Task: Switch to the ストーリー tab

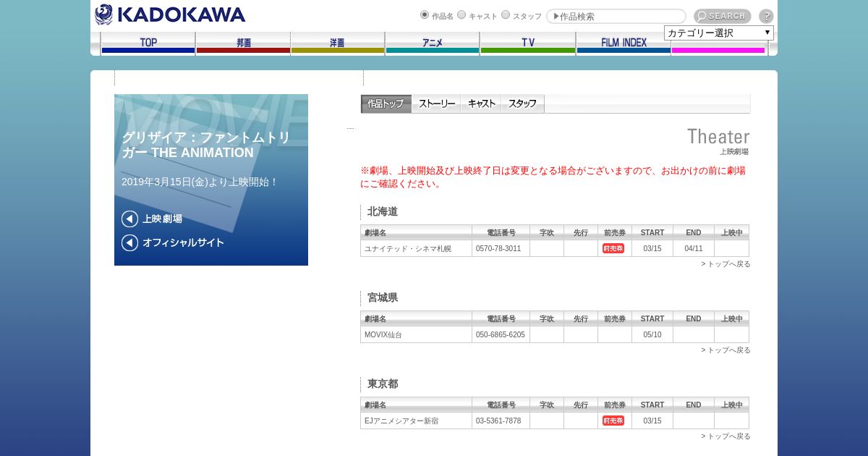Action: pyautogui.click(x=437, y=104)
